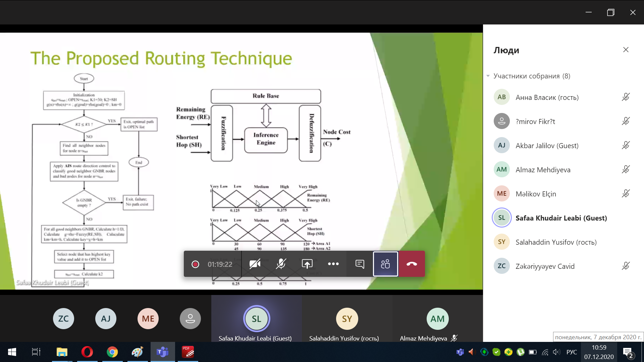
Task: Select participant Məlikov Elçin
Action: pyautogui.click(x=563, y=194)
